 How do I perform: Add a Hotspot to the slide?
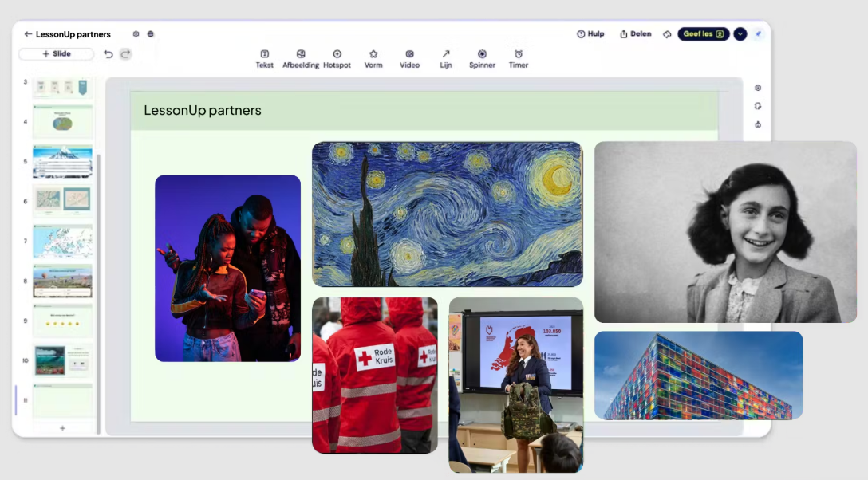[337, 59]
